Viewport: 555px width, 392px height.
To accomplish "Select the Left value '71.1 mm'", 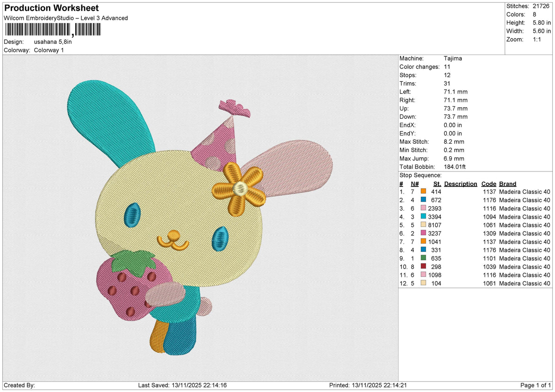I will click(455, 92).
